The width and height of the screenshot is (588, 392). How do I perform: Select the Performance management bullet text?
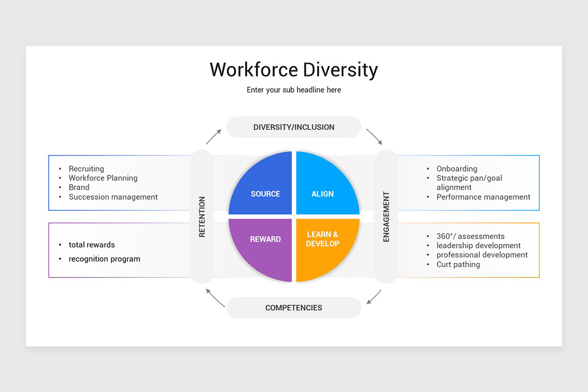[483, 197]
